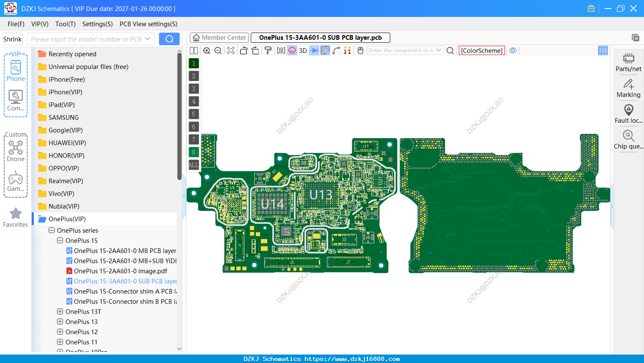Open the model number dropdown arrow

(148, 39)
